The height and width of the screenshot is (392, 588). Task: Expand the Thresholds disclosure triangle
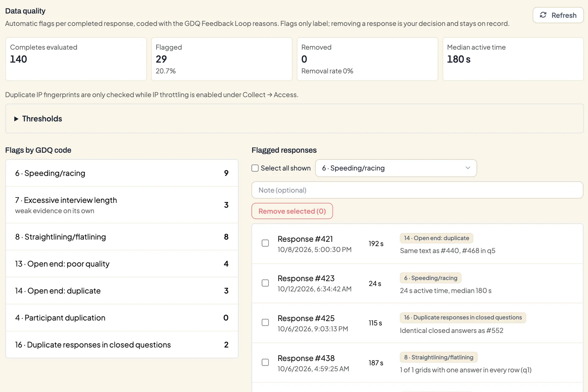16,119
